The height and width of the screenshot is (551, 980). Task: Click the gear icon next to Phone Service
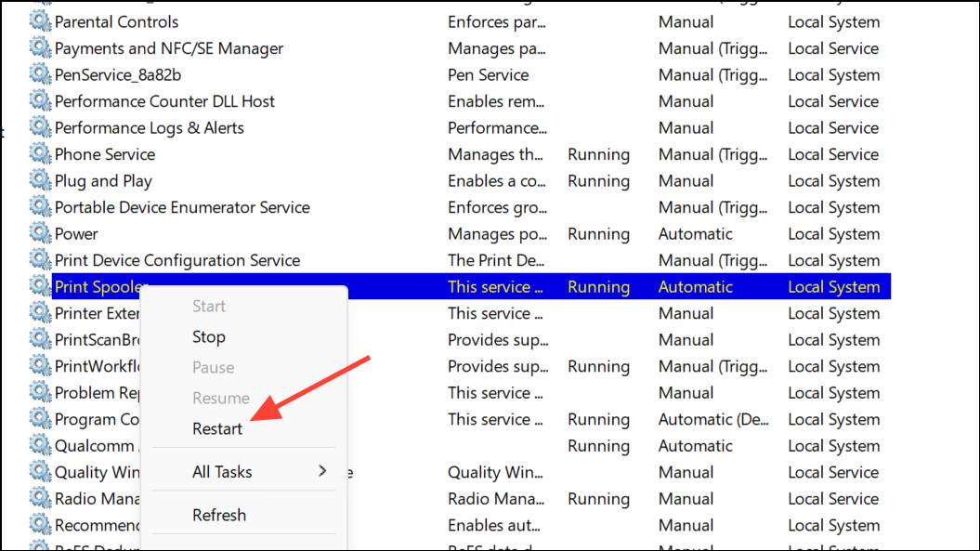40,154
